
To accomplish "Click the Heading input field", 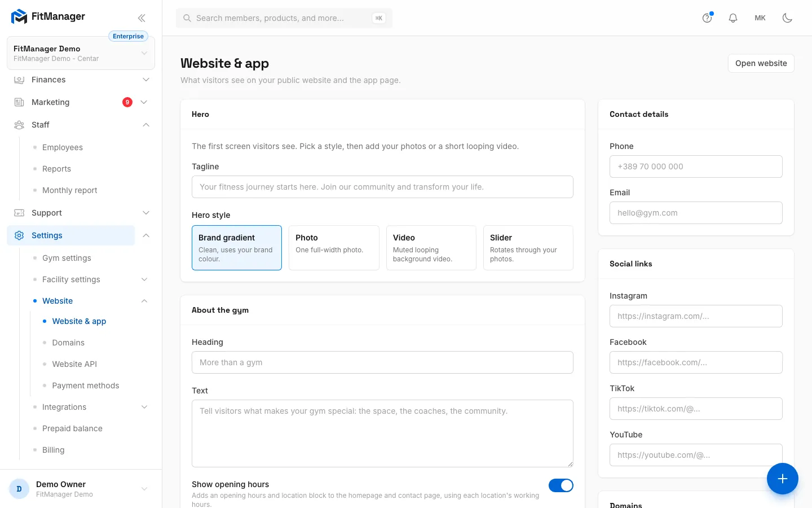I will click(x=382, y=362).
